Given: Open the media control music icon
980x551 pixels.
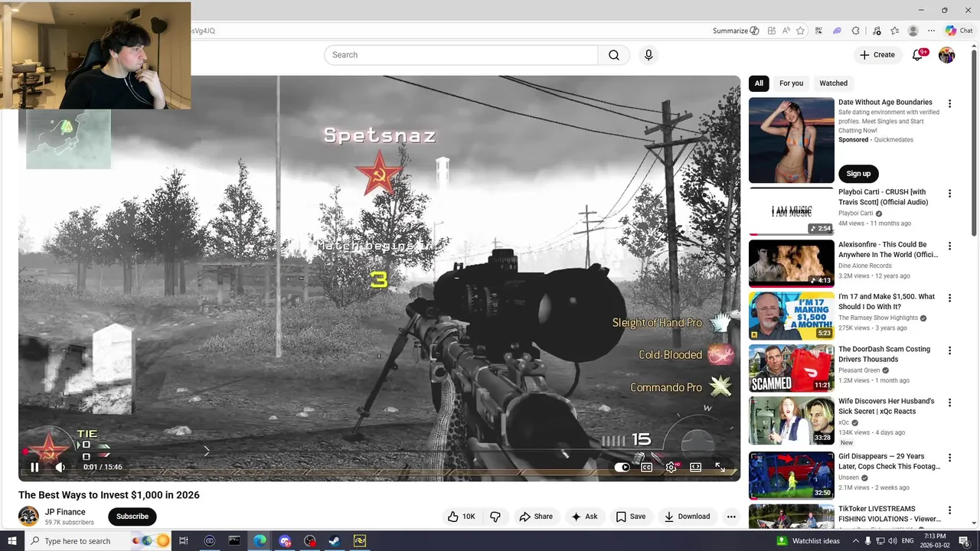Looking at the screenshot, I should (875, 31).
